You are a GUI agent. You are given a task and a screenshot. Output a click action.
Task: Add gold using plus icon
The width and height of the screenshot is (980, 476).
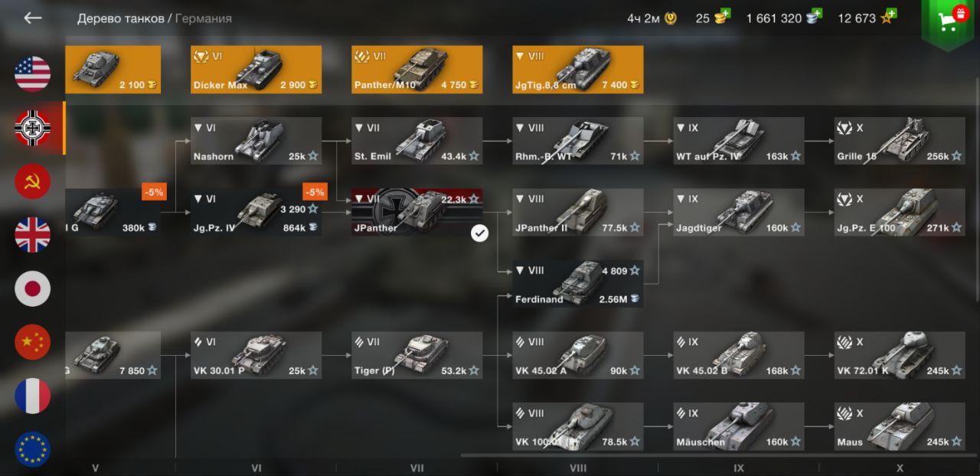pos(725,14)
